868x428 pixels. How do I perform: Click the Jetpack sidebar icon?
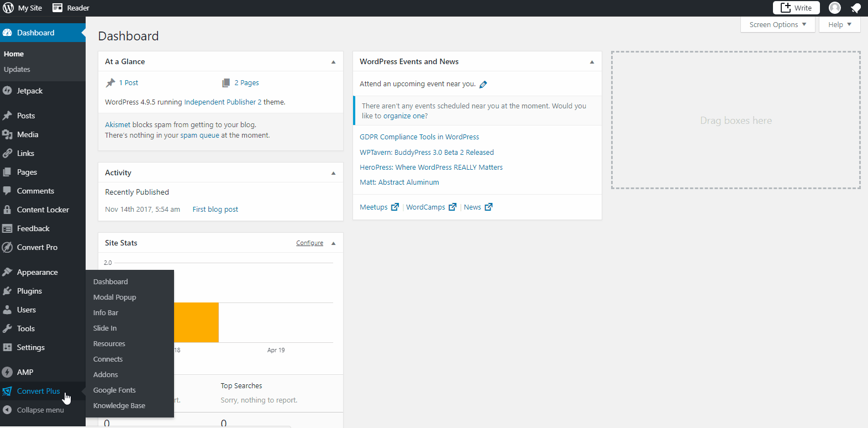coord(7,91)
